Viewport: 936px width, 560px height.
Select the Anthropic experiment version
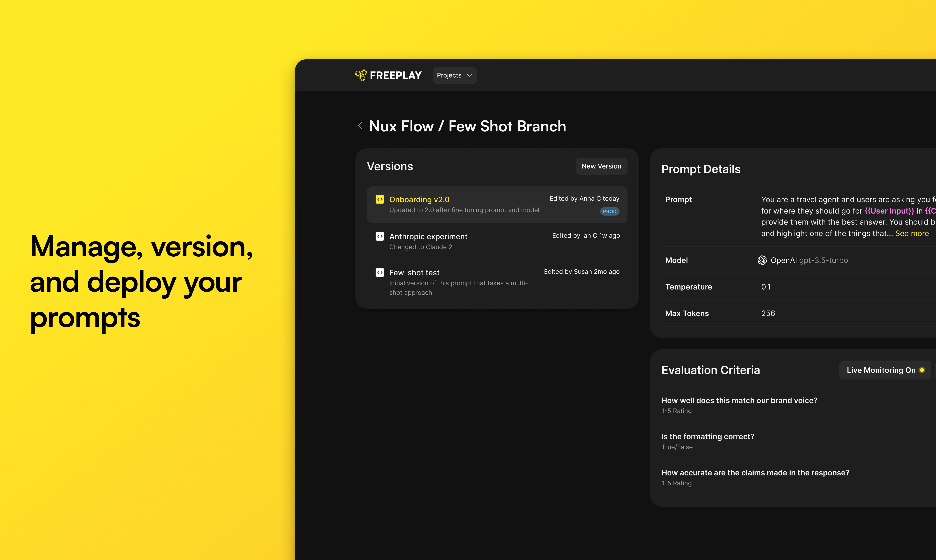click(428, 237)
